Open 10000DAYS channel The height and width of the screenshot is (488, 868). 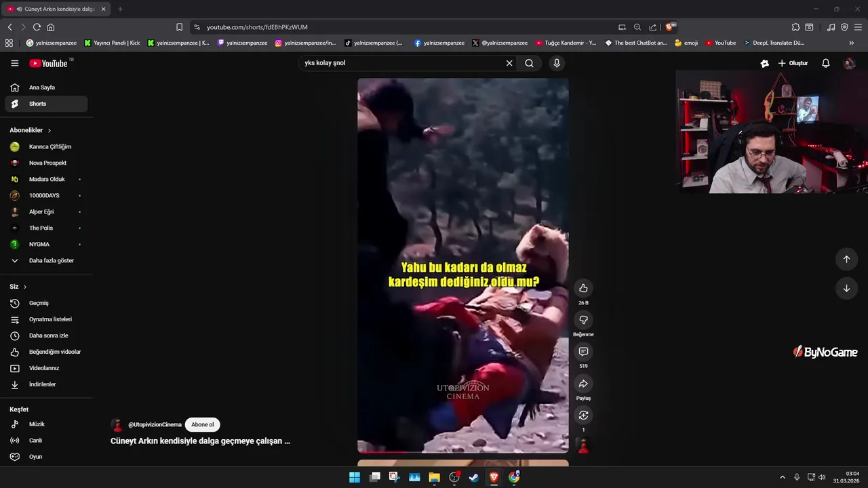(x=46, y=195)
